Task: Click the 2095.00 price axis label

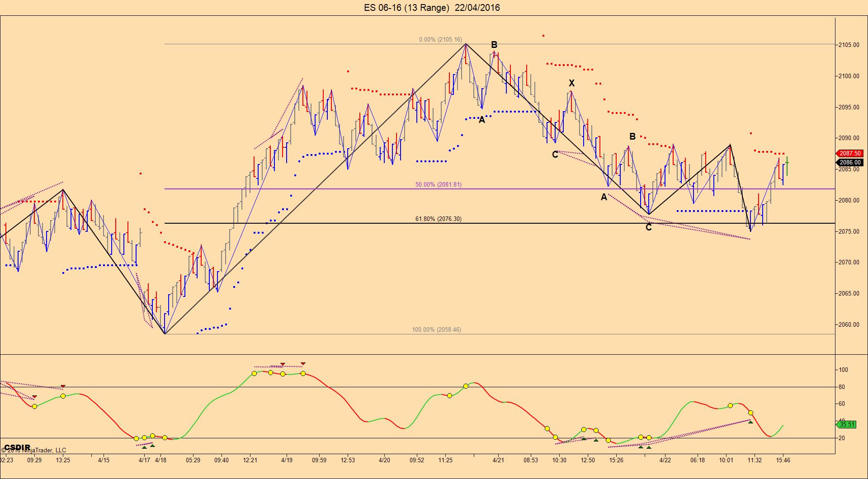Action: pos(849,108)
